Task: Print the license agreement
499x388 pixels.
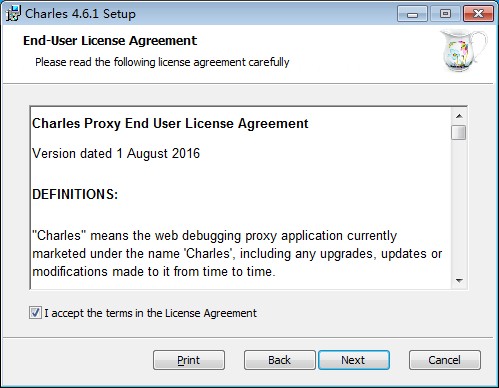Action: 189,360
